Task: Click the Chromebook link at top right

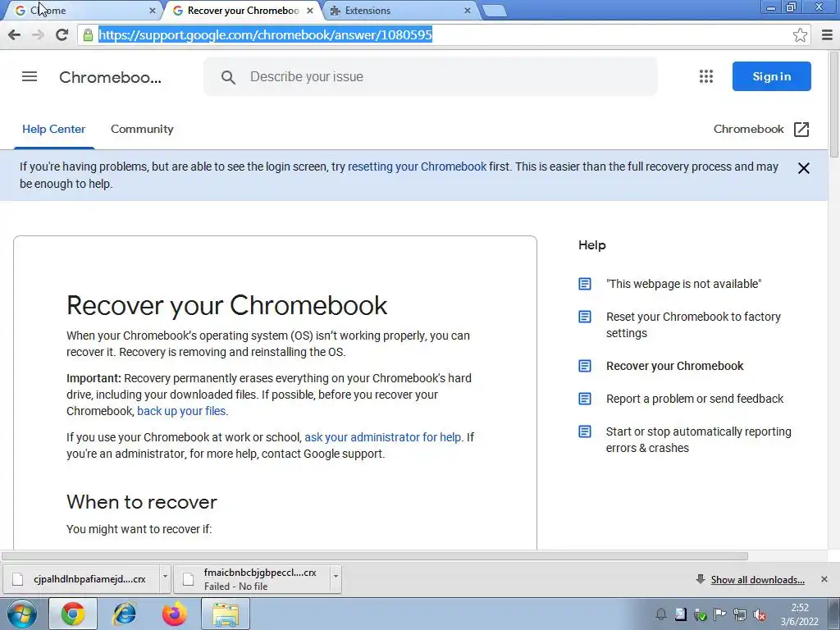Action: coord(748,129)
